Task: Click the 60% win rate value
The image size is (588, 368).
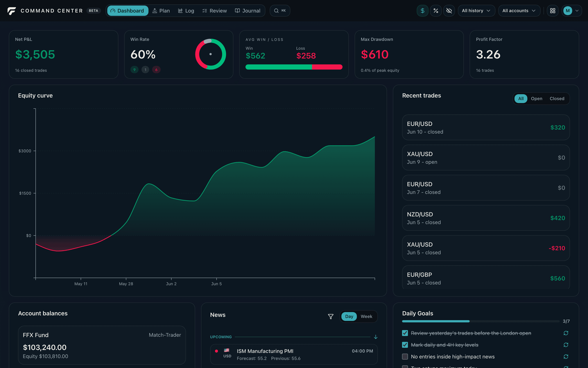Action: tap(143, 54)
